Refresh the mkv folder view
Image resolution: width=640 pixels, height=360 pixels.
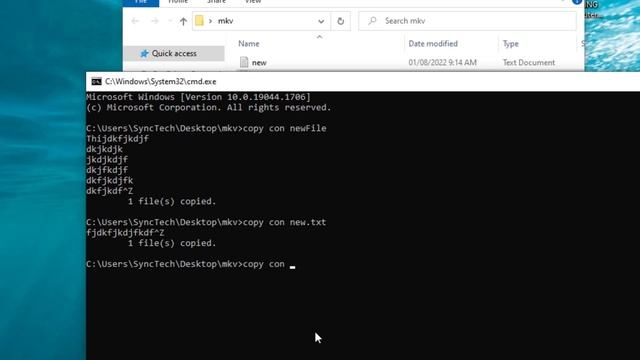coord(340,21)
